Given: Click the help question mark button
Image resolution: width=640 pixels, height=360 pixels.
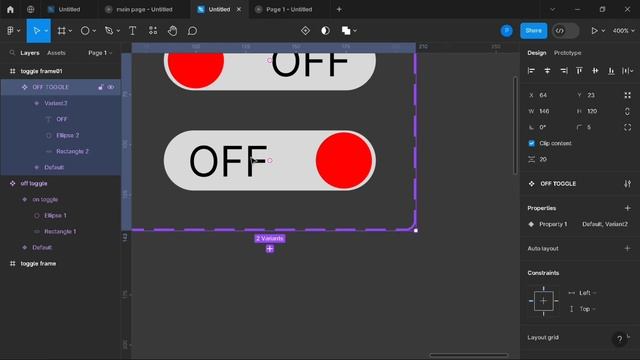Looking at the screenshot, I should (620, 338).
